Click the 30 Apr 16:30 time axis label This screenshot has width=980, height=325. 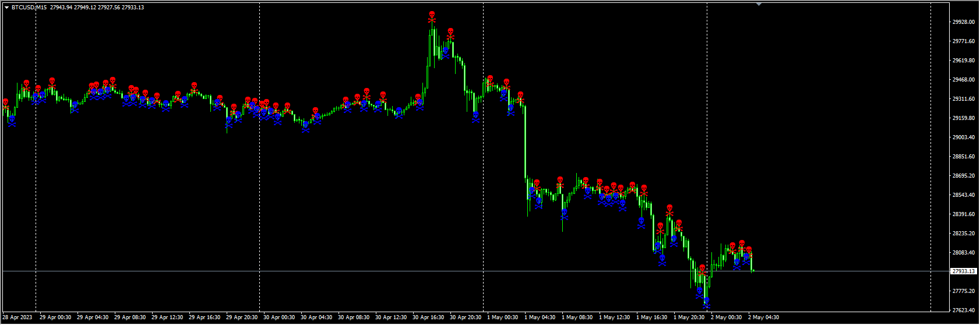click(x=428, y=317)
